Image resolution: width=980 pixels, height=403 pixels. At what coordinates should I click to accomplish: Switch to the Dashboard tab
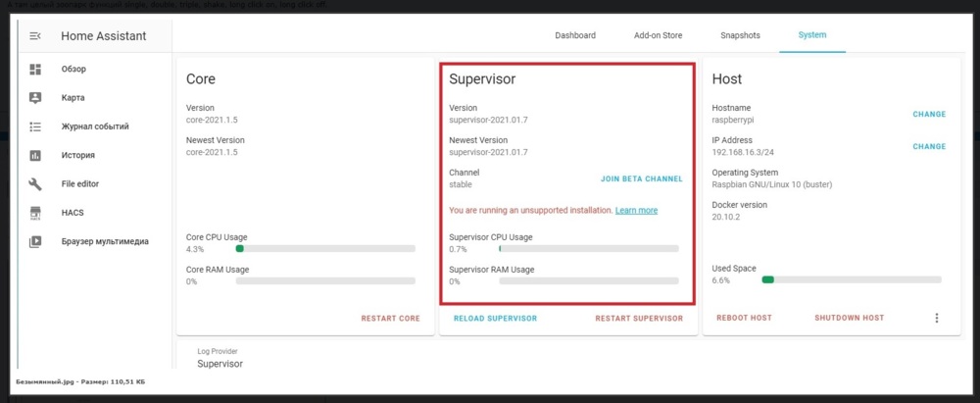point(575,35)
